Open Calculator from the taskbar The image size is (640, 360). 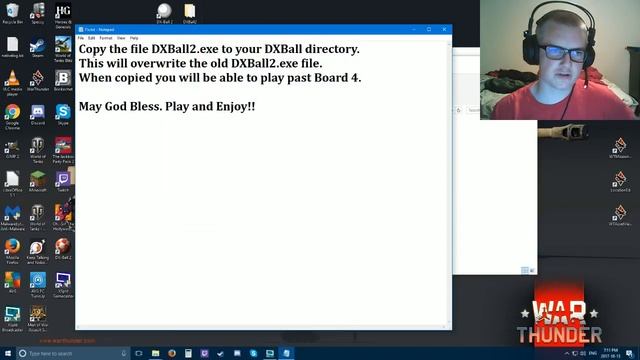(x=188, y=353)
